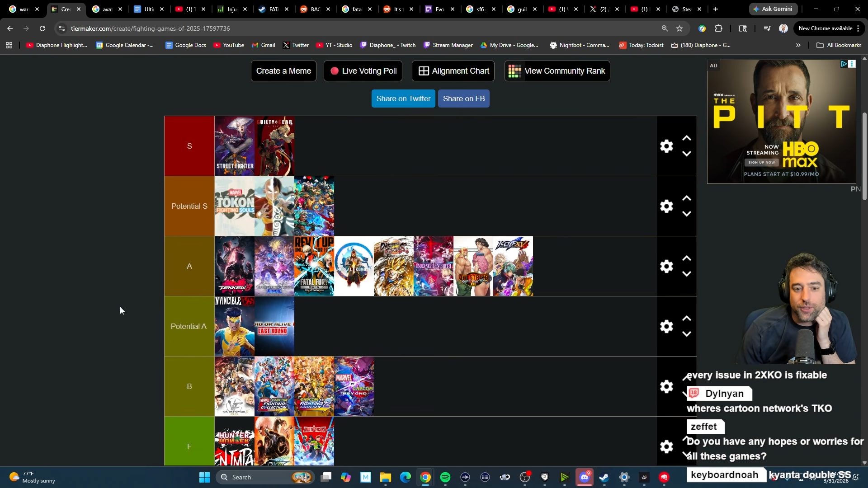Reload the tiermaker page
This screenshot has height=488, width=868.
(42, 28)
